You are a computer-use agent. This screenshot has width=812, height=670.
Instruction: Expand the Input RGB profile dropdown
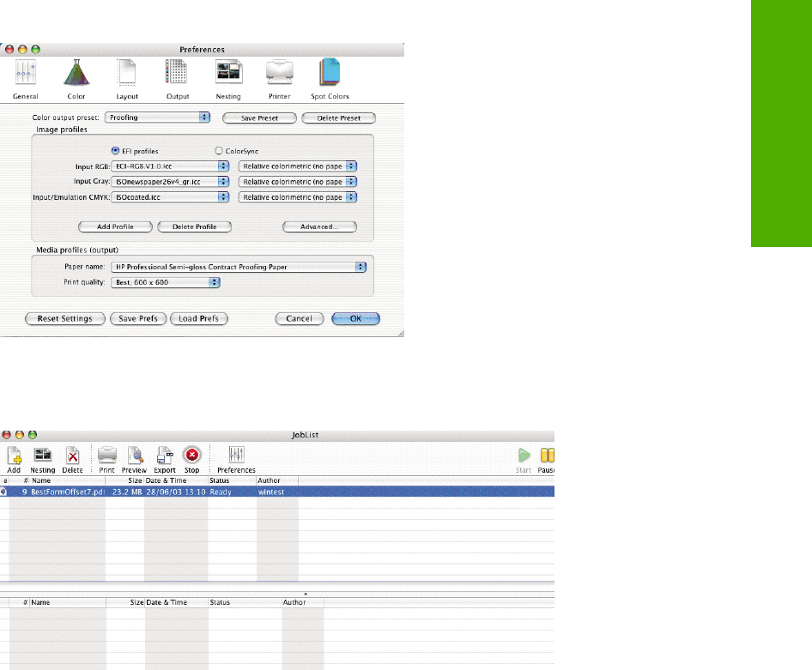(172, 166)
